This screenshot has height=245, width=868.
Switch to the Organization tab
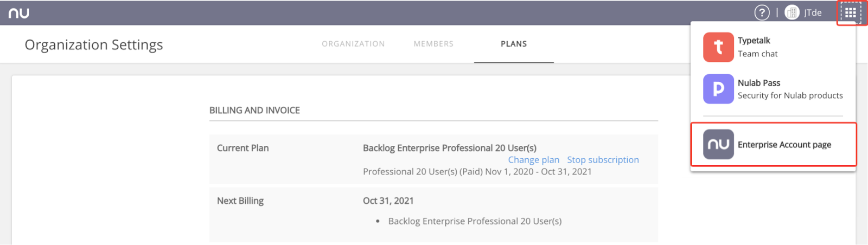(x=353, y=44)
